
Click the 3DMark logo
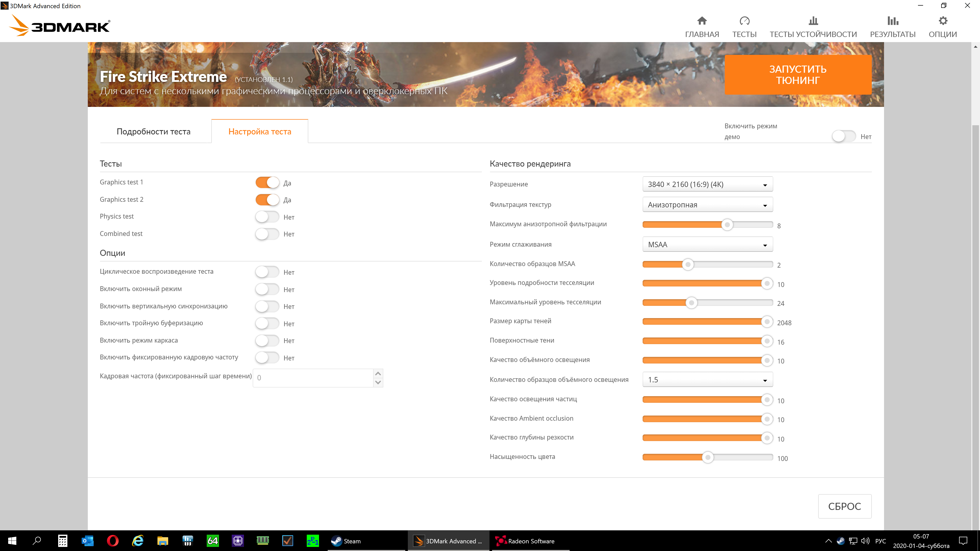(x=60, y=26)
